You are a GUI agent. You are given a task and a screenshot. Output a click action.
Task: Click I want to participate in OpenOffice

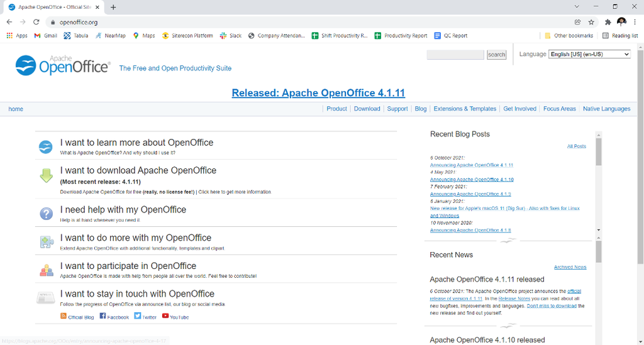tap(128, 266)
